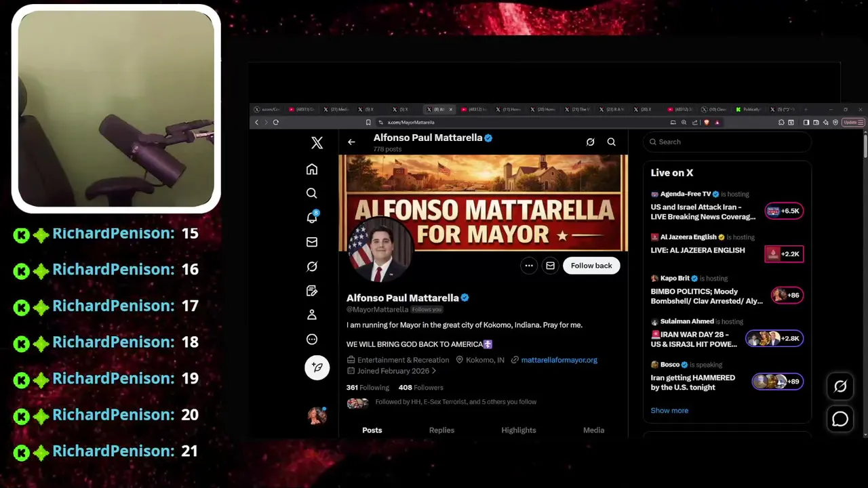This screenshot has width=868, height=488.
Task: Switch to the Highlights tab
Action: [x=519, y=430]
